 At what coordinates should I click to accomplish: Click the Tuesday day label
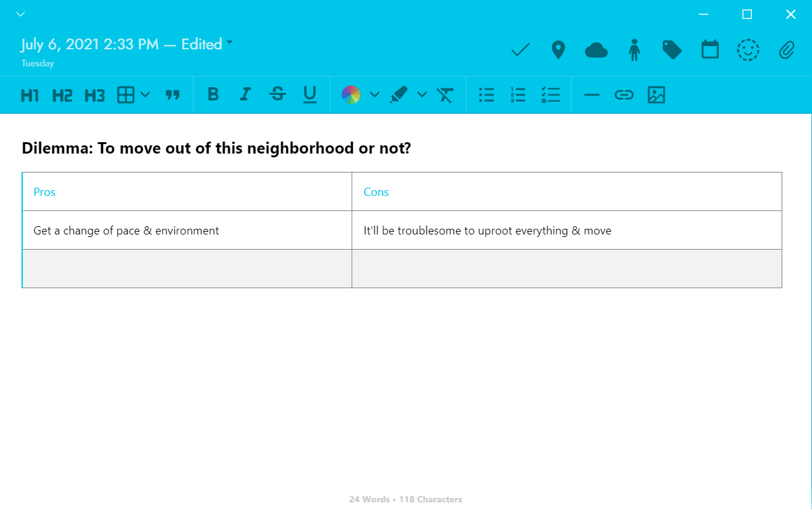click(37, 63)
